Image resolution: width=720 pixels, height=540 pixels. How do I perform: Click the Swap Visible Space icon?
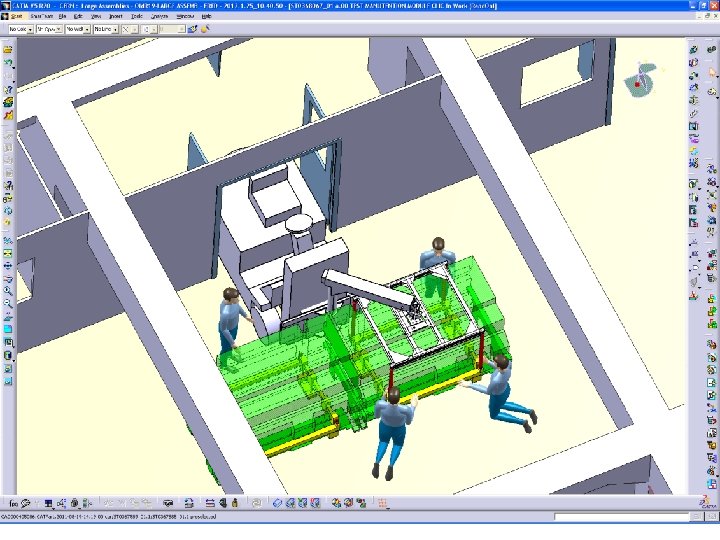pyautogui.click(x=8, y=381)
